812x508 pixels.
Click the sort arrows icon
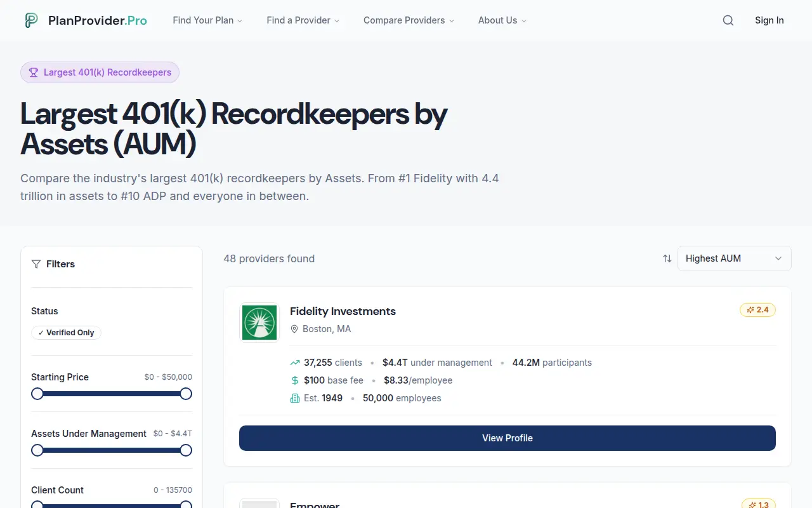(667, 258)
